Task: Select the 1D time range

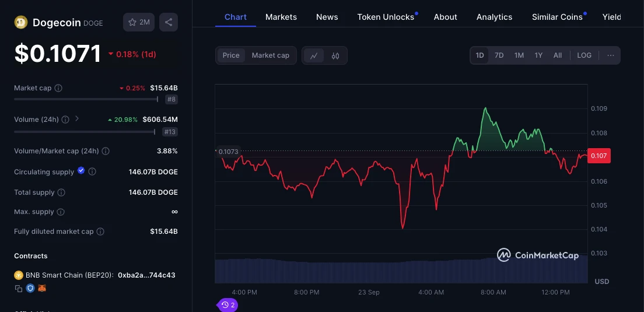Action: coord(480,55)
